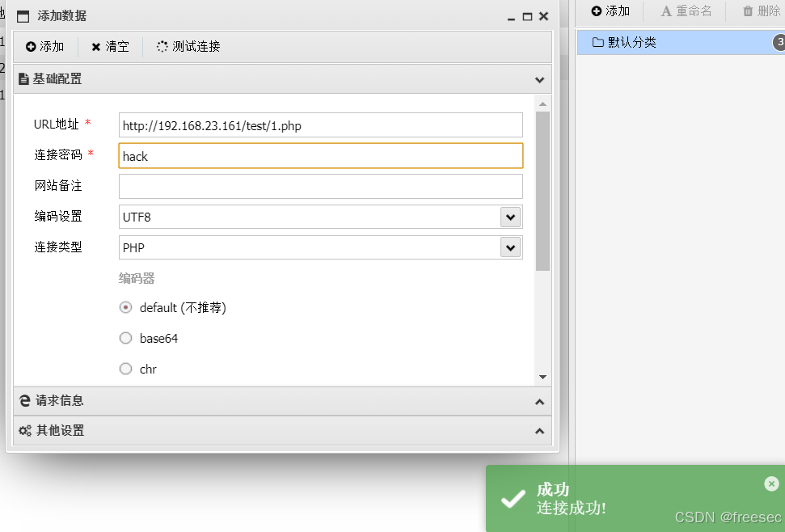Expand the 请求信息 section chevron
The image size is (785, 532).
click(x=539, y=402)
